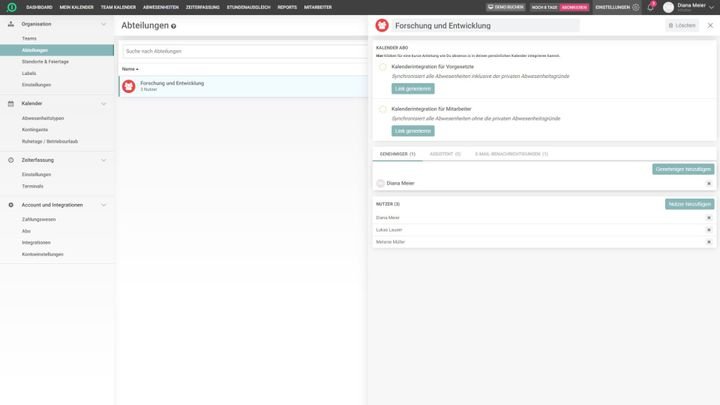Go to Zeiterfassung in top navigation bar
720x405 pixels.
pos(202,7)
